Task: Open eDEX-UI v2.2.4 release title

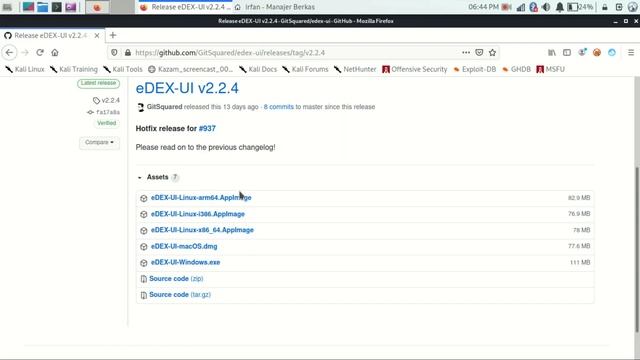Action: [187, 88]
